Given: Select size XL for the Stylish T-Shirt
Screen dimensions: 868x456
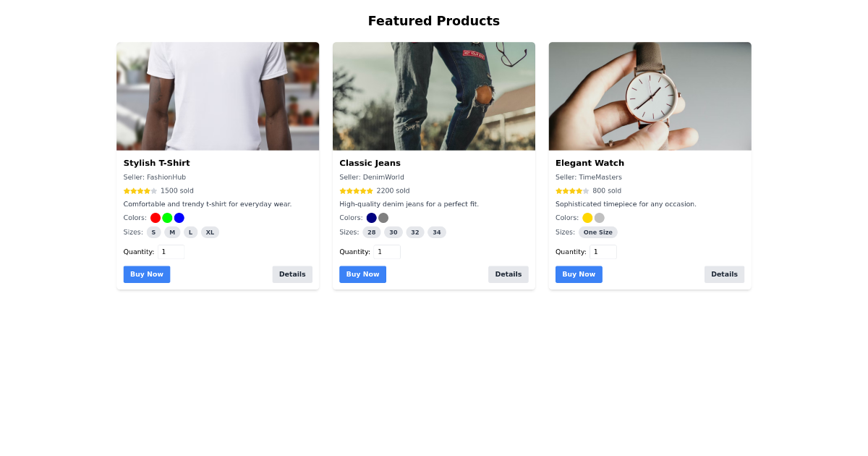Looking at the screenshot, I should coord(209,232).
